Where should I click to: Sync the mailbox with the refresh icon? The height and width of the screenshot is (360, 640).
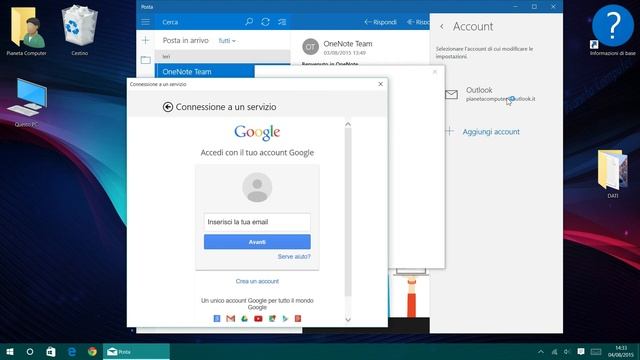[265, 22]
